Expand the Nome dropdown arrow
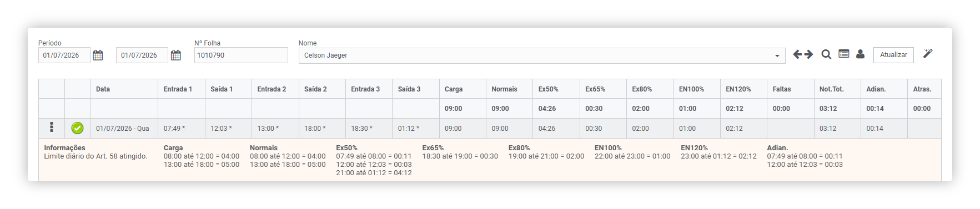The width and height of the screenshot is (980, 209). tap(777, 55)
